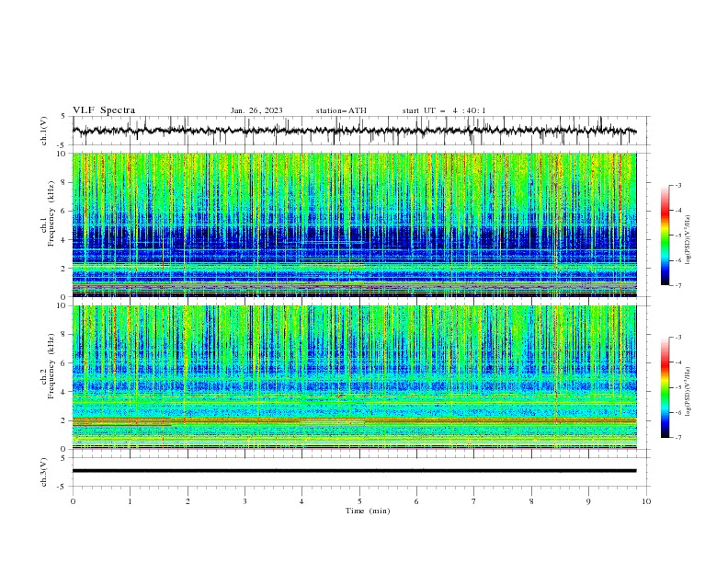Click the time axis tick label "3"
This screenshot has height=563, width=728.
tap(245, 501)
